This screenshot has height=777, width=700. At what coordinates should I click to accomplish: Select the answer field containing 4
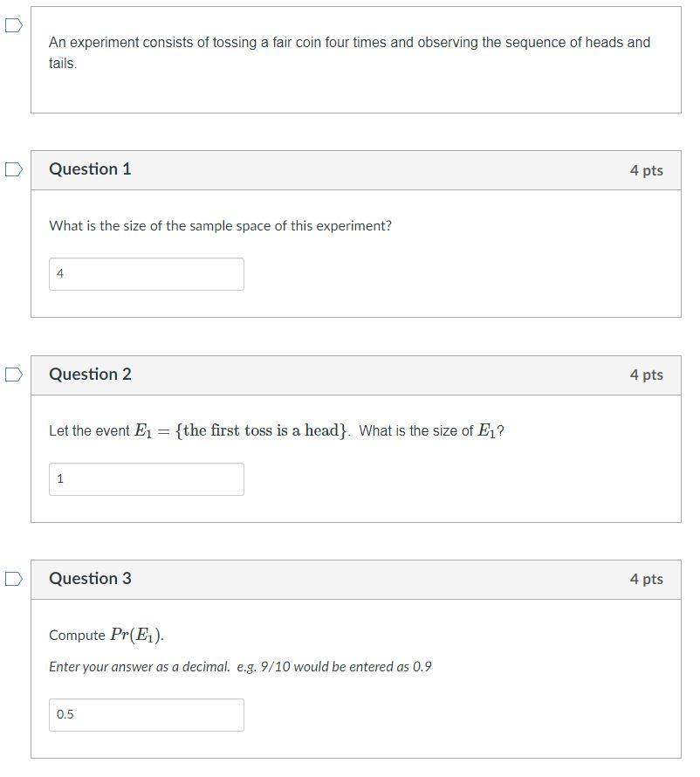point(146,273)
